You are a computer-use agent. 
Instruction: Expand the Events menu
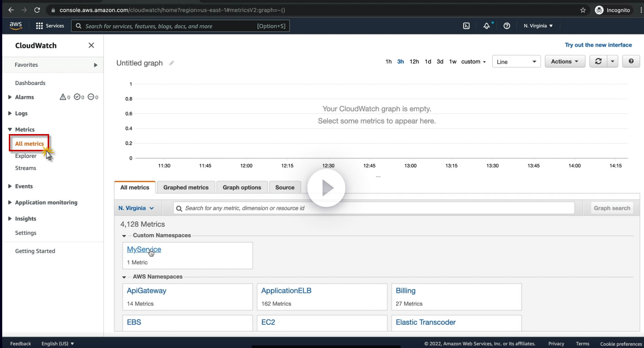point(10,186)
